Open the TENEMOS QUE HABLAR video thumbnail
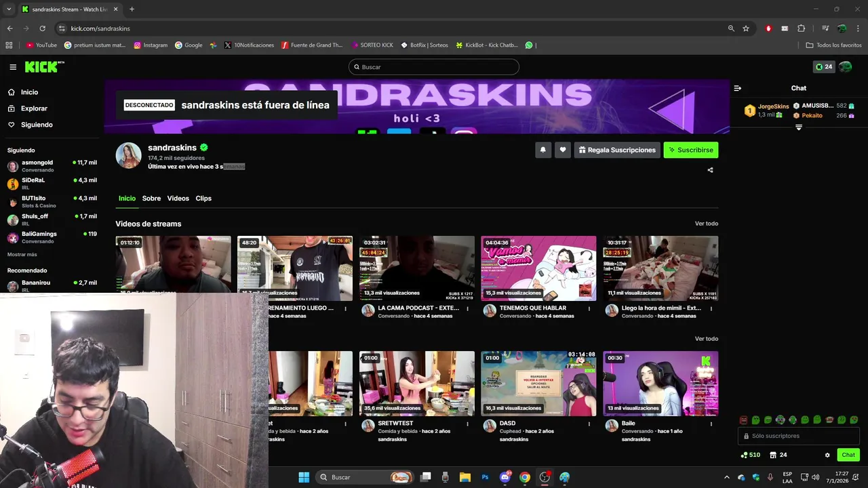Viewport: 868px width, 488px height. [538, 268]
